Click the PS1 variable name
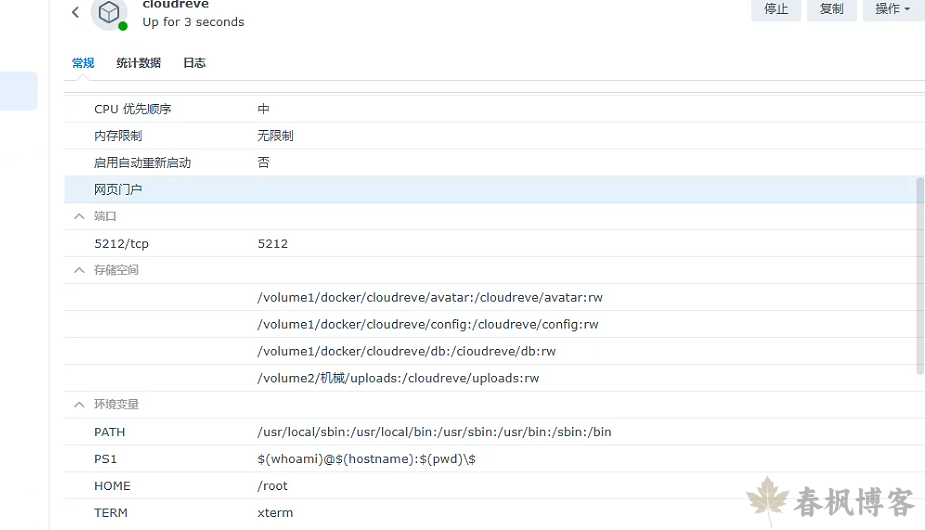 pos(106,459)
